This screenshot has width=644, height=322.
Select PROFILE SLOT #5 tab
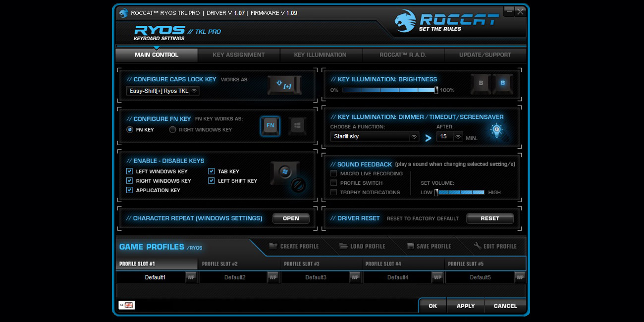485,264
